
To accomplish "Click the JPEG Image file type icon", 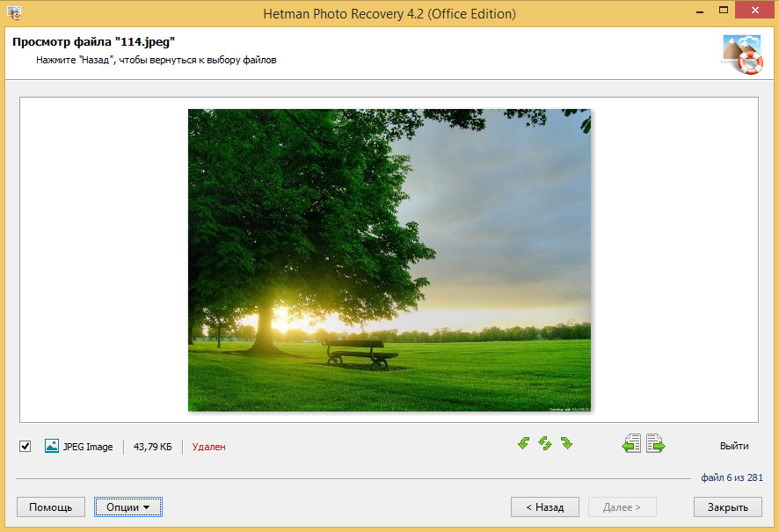I will (52, 446).
